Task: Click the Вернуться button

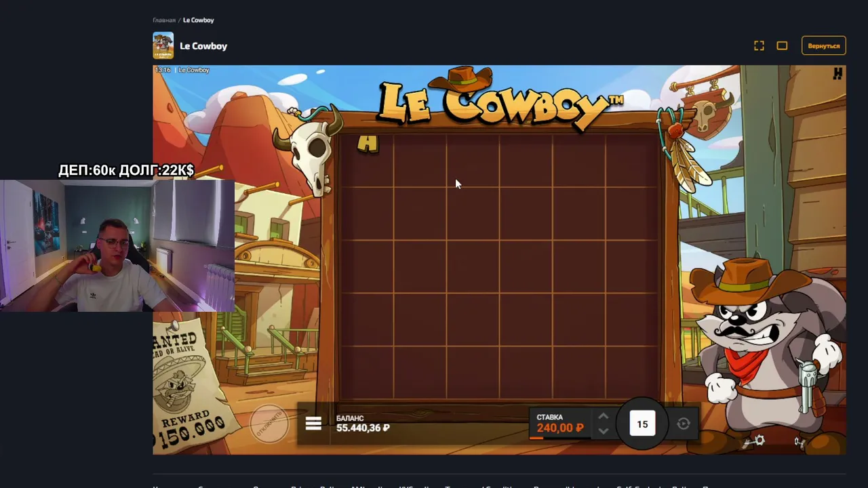Action: pyautogui.click(x=824, y=45)
